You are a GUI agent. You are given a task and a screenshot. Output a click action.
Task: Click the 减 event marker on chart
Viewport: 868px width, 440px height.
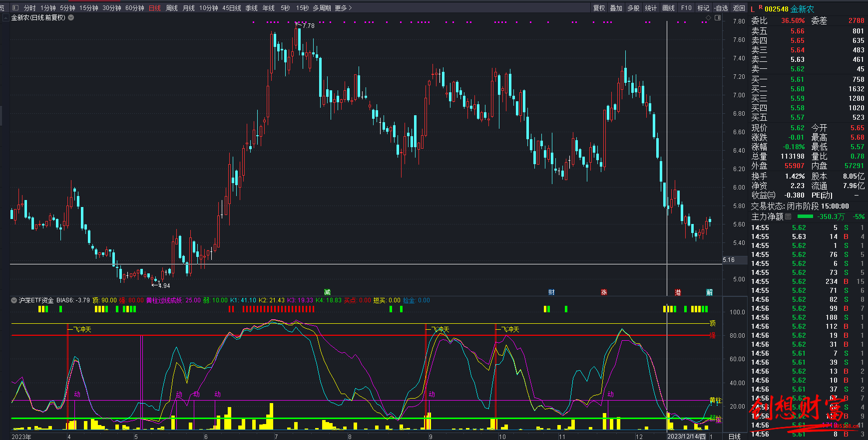pyautogui.click(x=327, y=292)
